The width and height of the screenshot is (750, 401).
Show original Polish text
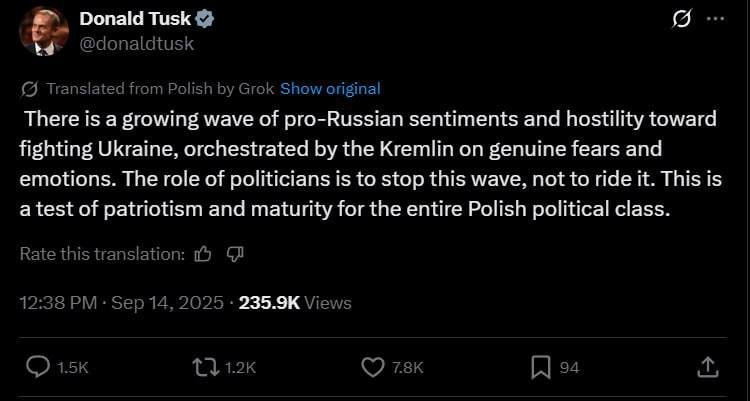point(330,88)
